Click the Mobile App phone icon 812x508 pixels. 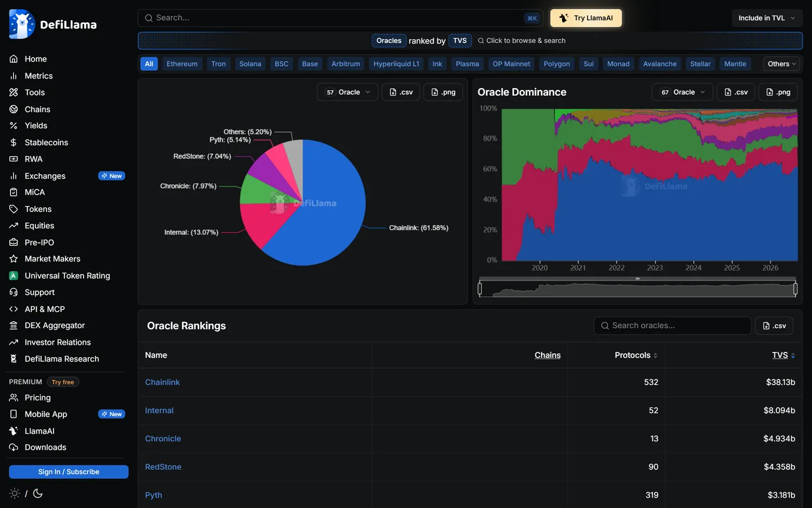point(13,414)
